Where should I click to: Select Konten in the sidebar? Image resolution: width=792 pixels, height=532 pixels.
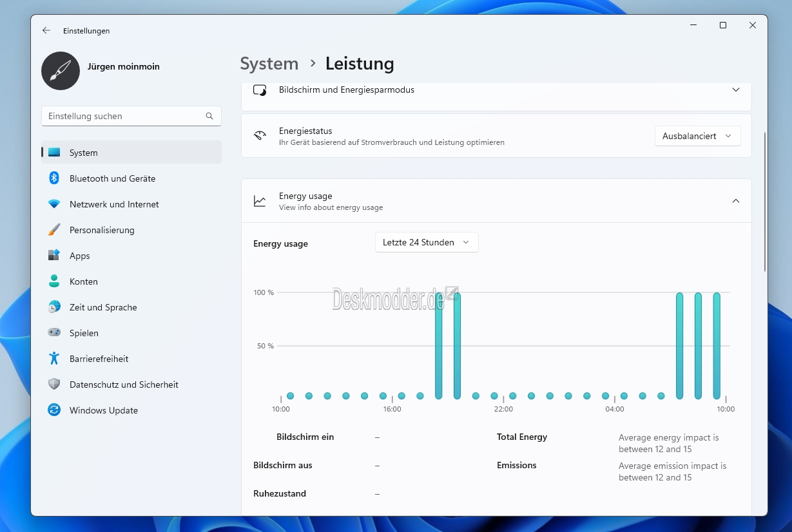131,281
